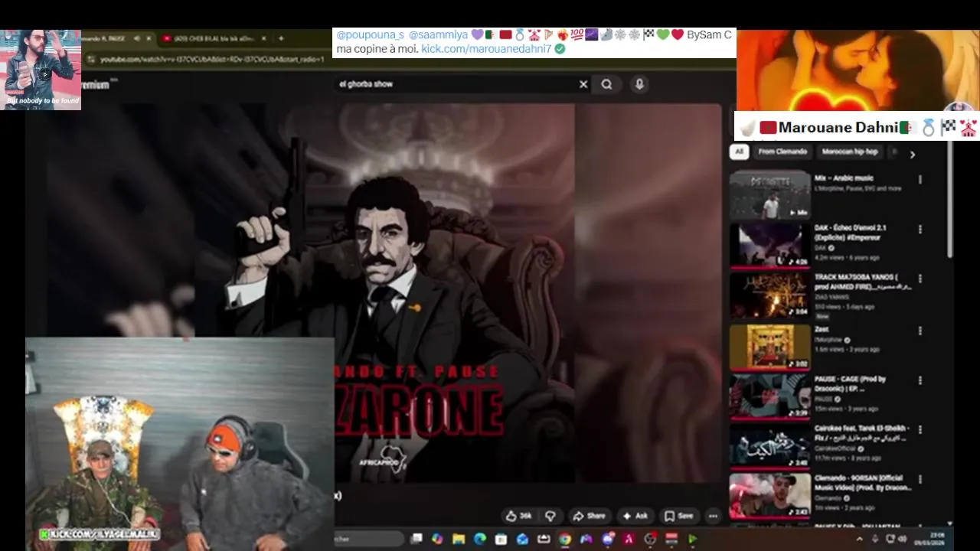Open the green play-arrow app in taskbar
The height and width of the screenshot is (551, 980).
[x=692, y=539]
